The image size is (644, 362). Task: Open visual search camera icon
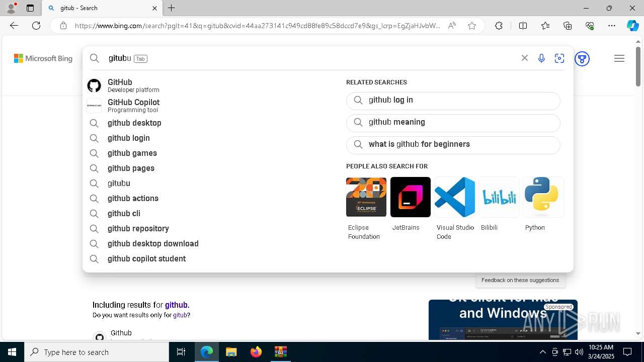pos(559,58)
